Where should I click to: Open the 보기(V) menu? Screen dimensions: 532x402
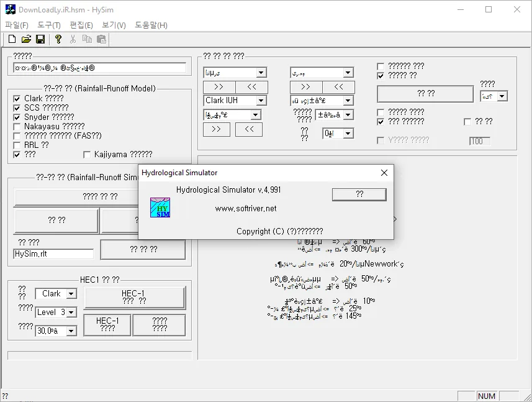[x=114, y=25]
